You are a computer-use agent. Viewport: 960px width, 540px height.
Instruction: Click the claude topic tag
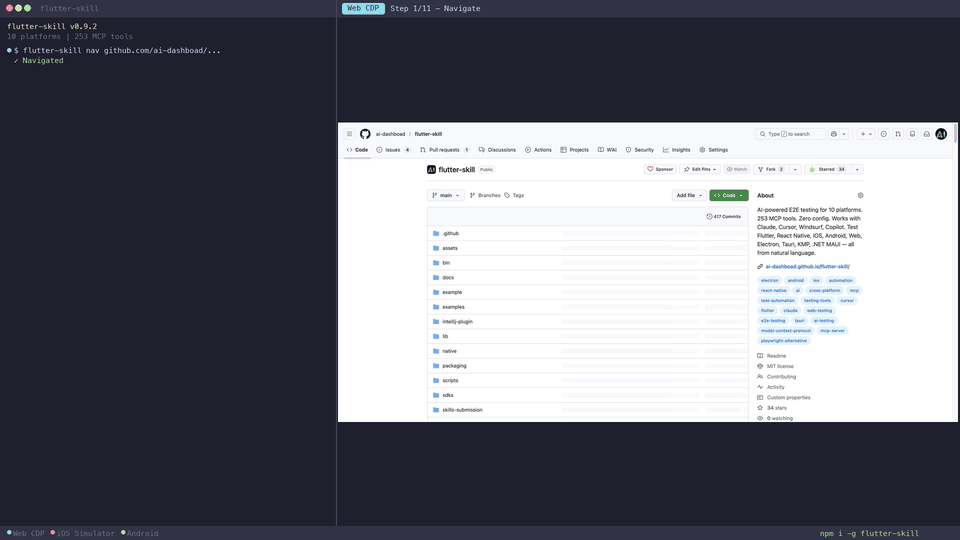pyautogui.click(x=790, y=310)
